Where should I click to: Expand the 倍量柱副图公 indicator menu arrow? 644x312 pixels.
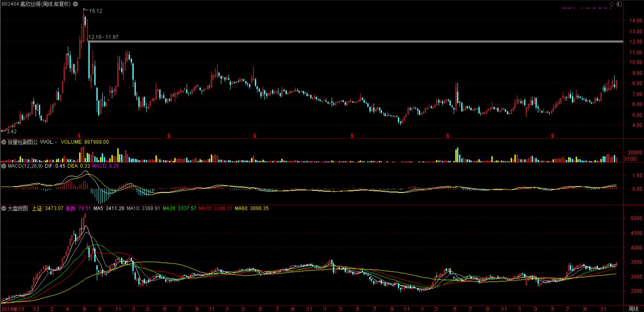[x=4, y=142]
